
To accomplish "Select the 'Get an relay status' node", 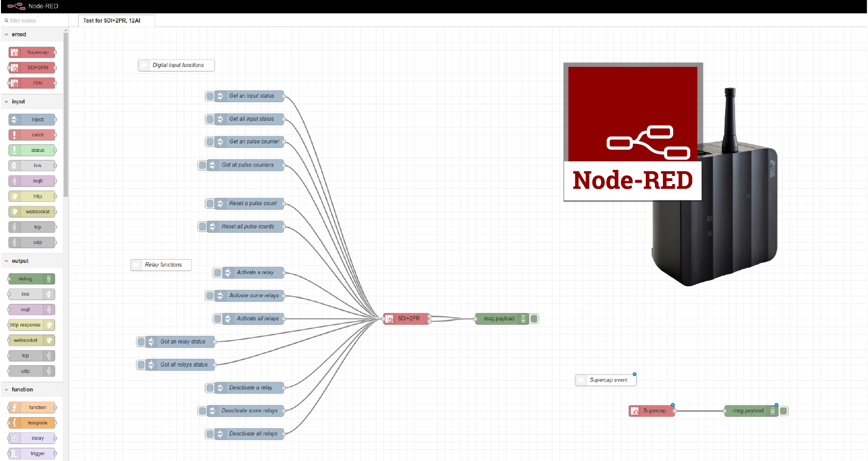I will pyautogui.click(x=181, y=342).
